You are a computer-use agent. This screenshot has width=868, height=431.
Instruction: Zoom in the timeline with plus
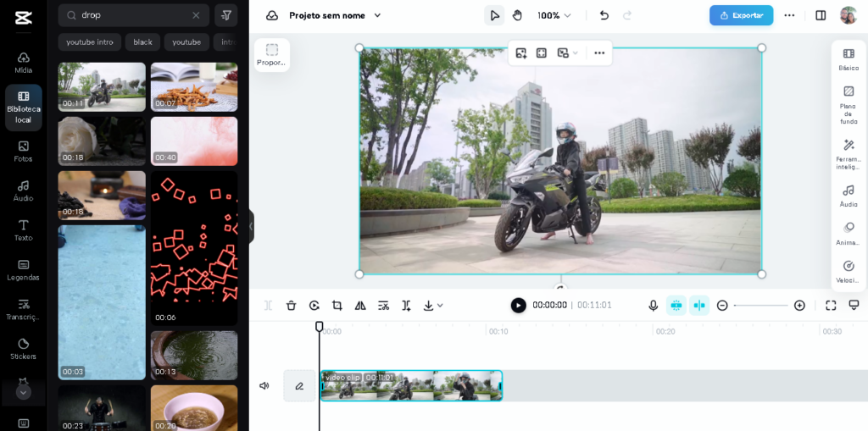[799, 306]
